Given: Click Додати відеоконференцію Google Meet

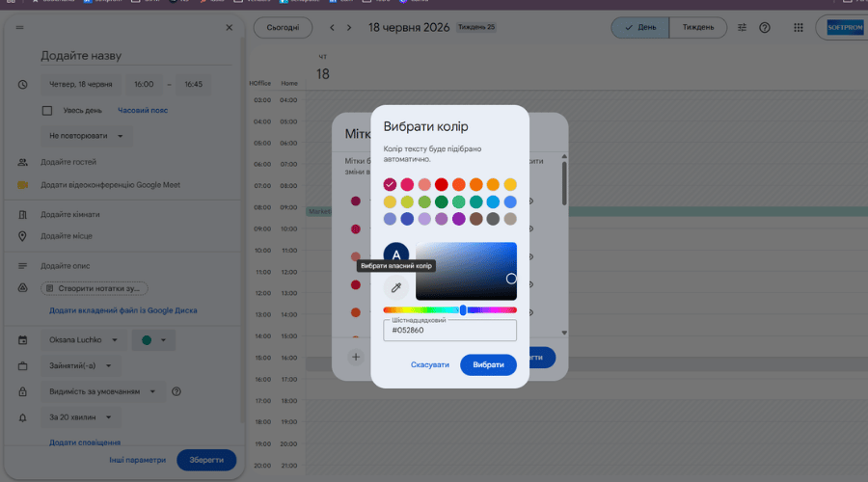Looking at the screenshot, I should pos(110,185).
